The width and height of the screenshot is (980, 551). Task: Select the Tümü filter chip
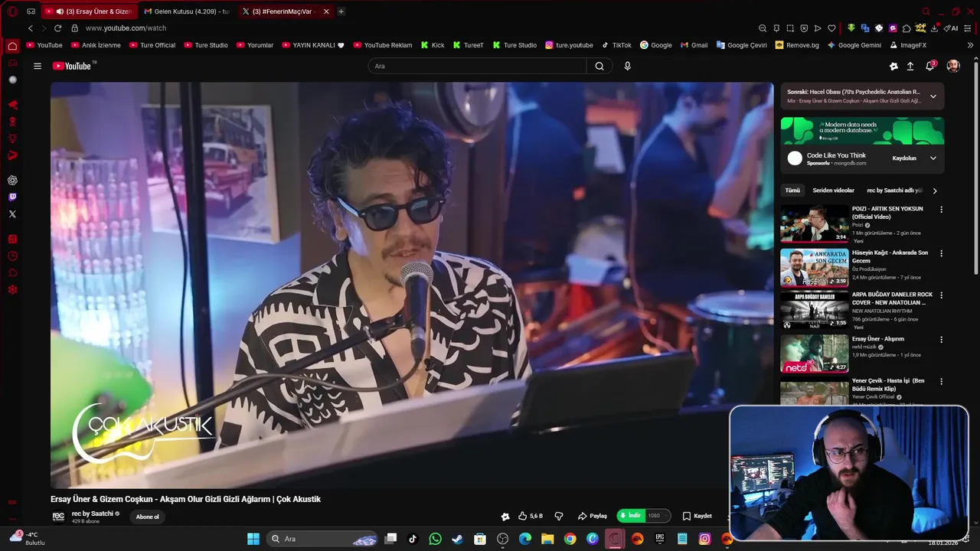coord(792,191)
